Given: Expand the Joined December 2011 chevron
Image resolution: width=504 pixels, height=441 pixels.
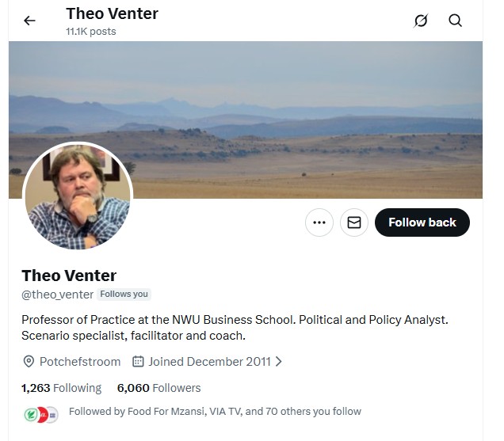Looking at the screenshot, I should point(279,362).
